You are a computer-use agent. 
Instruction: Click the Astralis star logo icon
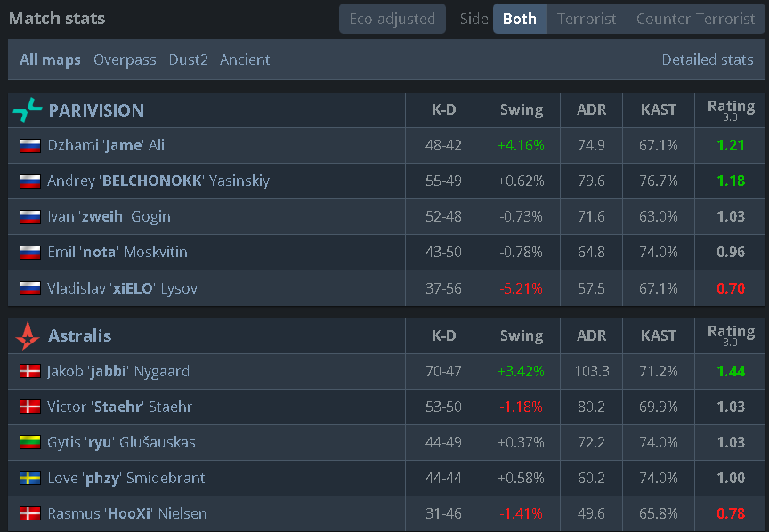[x=28, y=336]
